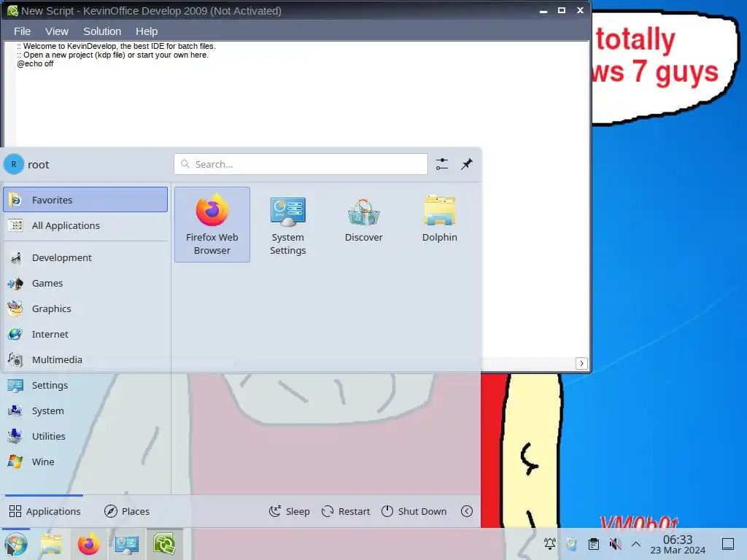Open the Internet category
Viewport: 747px width, 560px height.
(x=85, y=334)
